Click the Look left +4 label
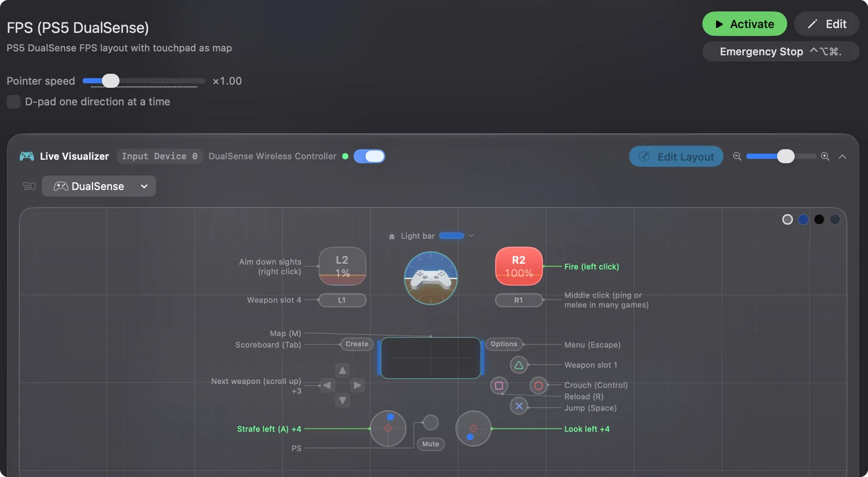The width and height of the screenshot is (868, 477). click(587, 429)
